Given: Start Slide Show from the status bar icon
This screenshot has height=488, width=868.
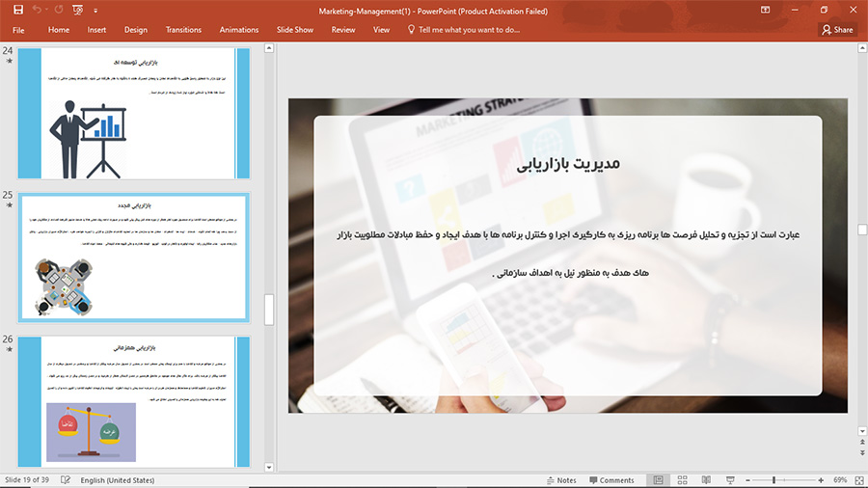Looking at the screenshot, I should [730, 479].
